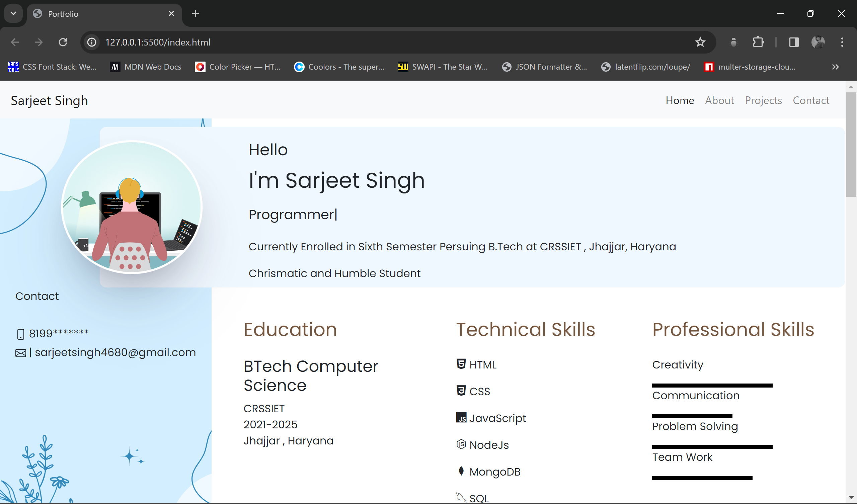857x504 pixels.
Task: Open the tab search chevron
Action: (x=13, y=14)
